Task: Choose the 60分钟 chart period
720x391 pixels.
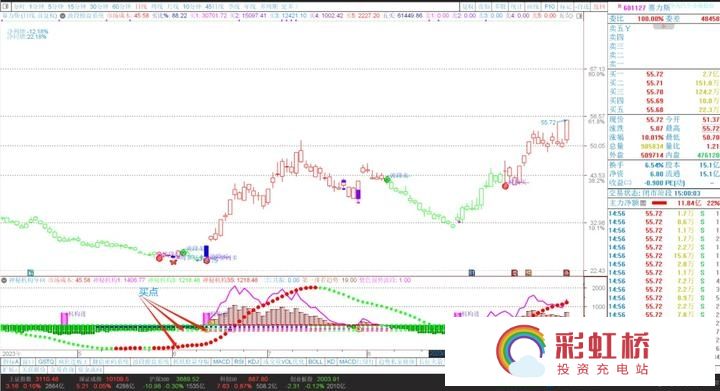Action: click(x=122, y=7)
